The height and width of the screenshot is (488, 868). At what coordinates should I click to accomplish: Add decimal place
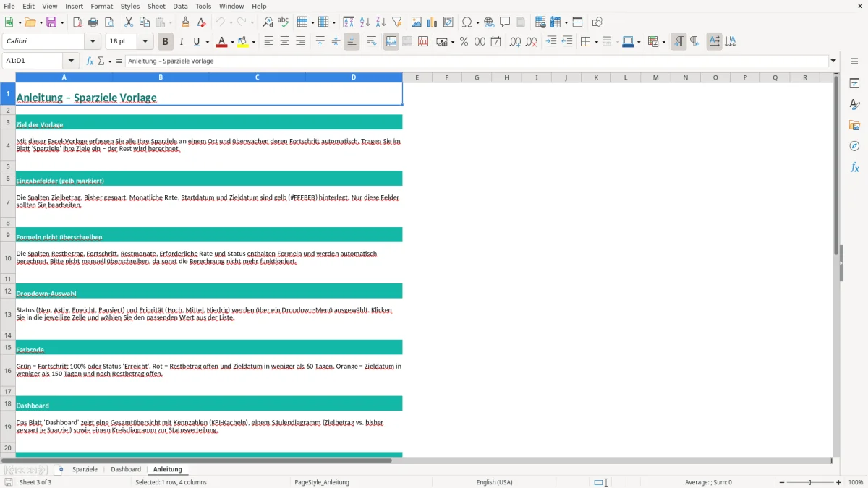click(515, 42)
